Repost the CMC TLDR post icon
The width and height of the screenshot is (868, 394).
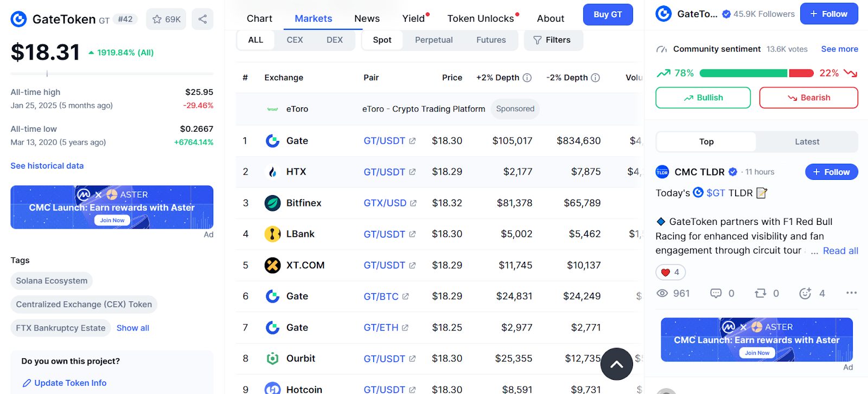point(760,293)
